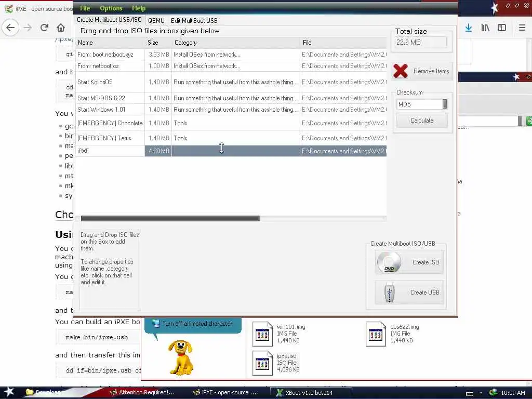The height and width of the screenshot is (399, 532).
Task: Click category cell of boot.netboot.xyz row
Action: point(236,54)
